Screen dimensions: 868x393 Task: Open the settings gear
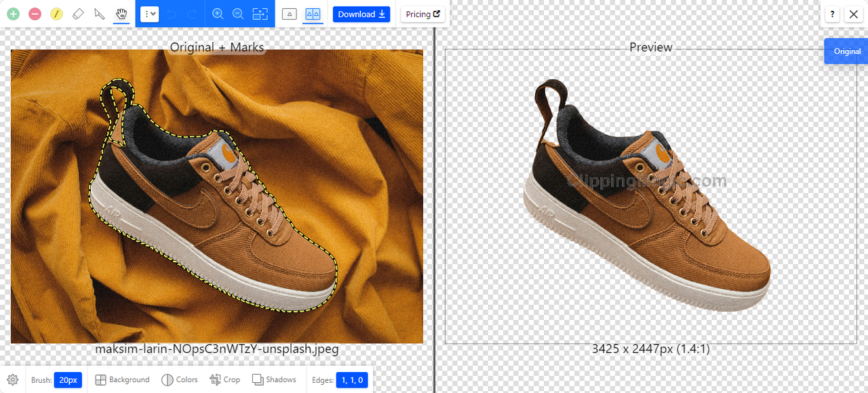pyautogui.click(x=12, y=379)
